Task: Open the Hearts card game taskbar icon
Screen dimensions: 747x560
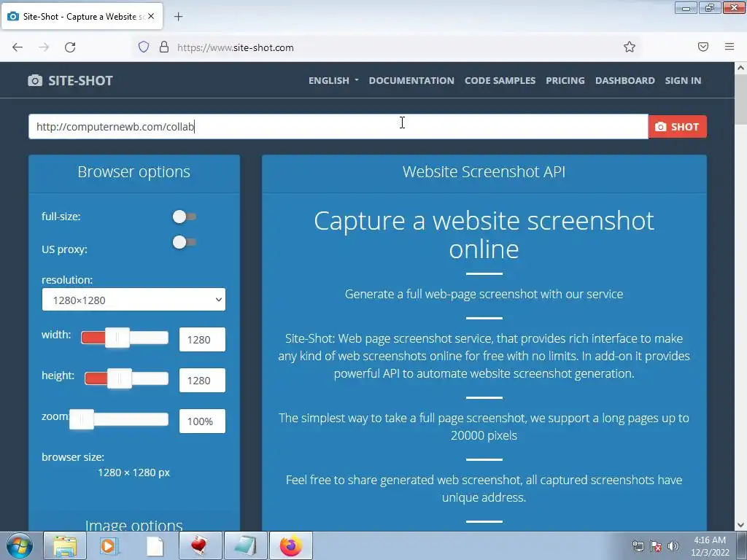Action: click(x=200, y=545)
